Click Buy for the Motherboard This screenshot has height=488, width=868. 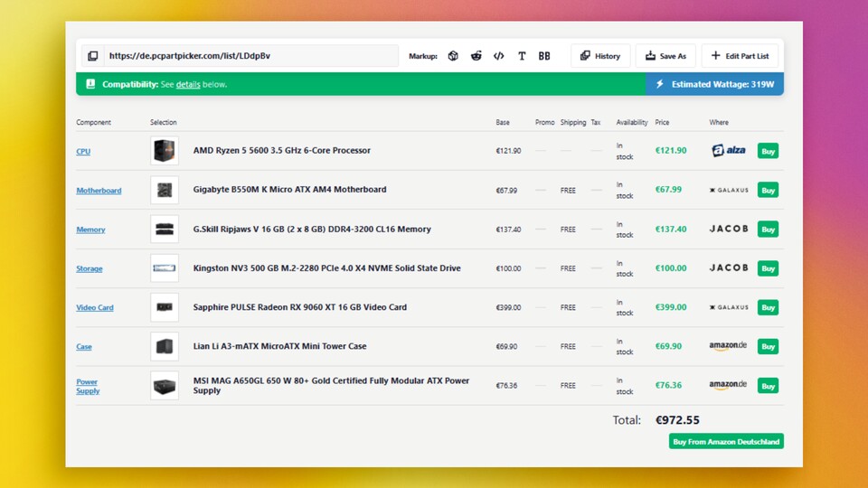(768, 191)
